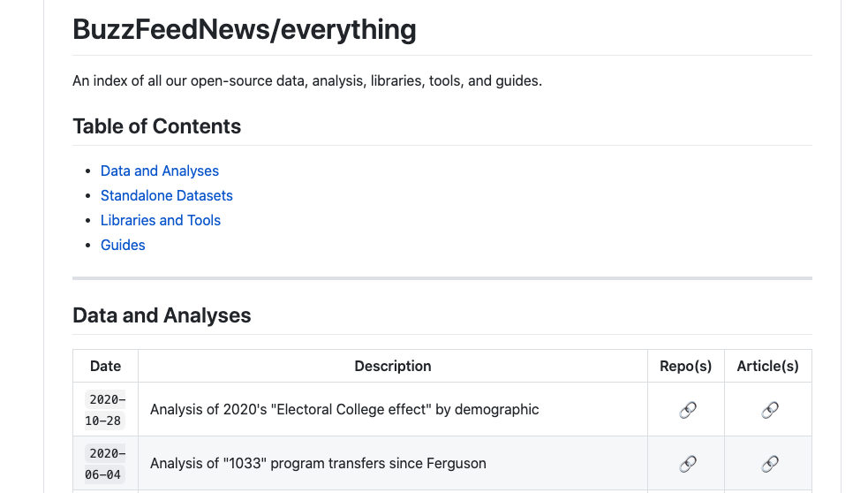Screen dimensions: 868x493
Task: Click the "1033" program transfers description text
Action: click(317, 464)
